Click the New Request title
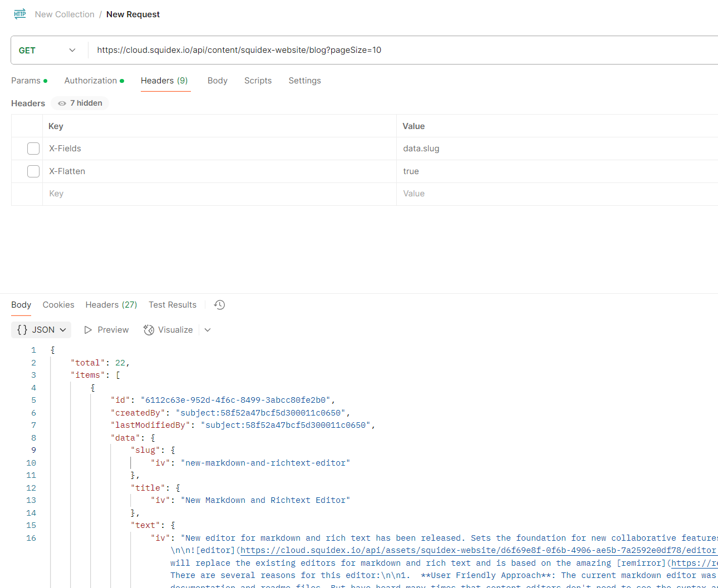Screen dimensions: 718x588 pyautogui.click(x=133, y=14)
